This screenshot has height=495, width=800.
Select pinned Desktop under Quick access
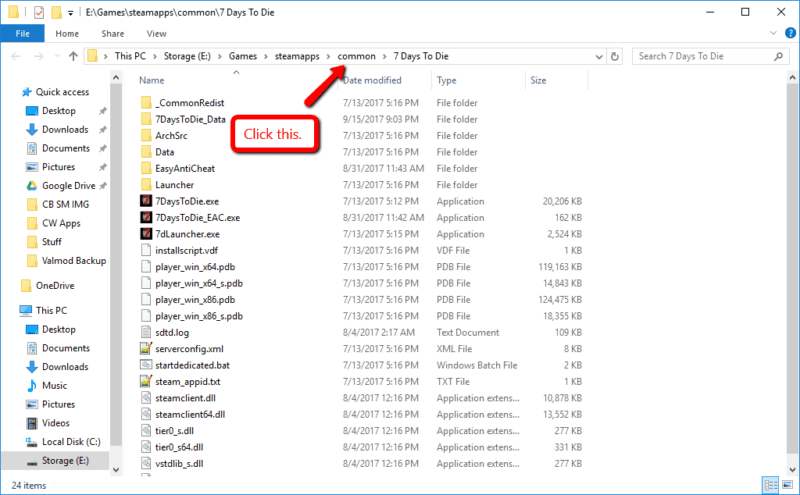coord(59,111)
